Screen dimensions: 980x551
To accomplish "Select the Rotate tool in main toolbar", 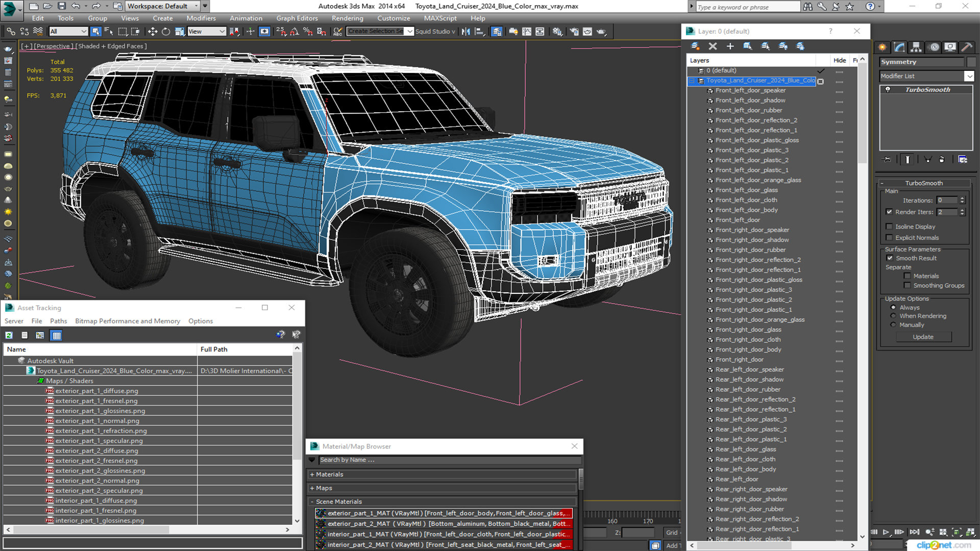I will [x=166, y=32].
